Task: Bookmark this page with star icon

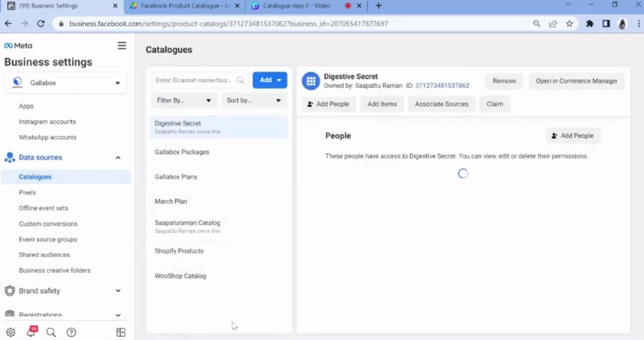Action: tap(569, 24)
